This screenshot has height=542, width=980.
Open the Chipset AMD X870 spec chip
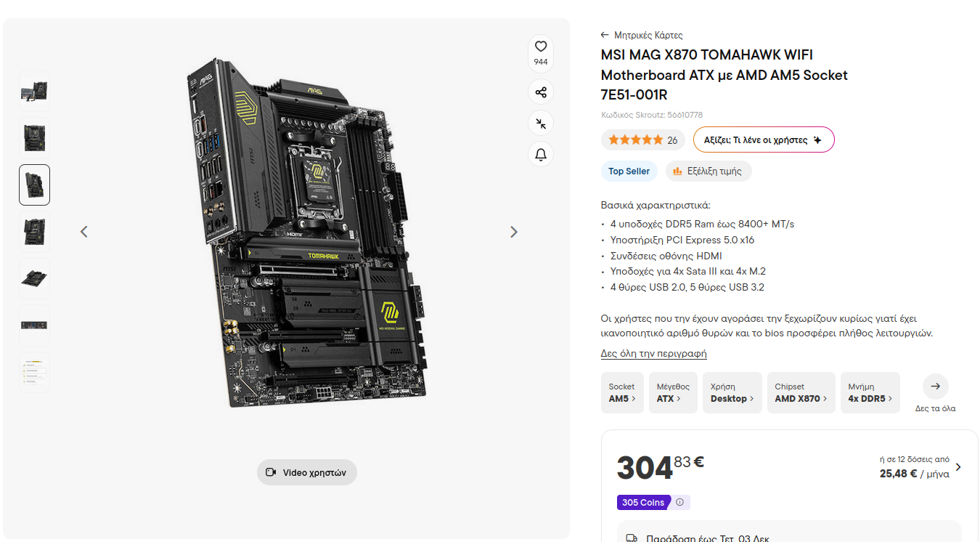[x=801, y=392]
